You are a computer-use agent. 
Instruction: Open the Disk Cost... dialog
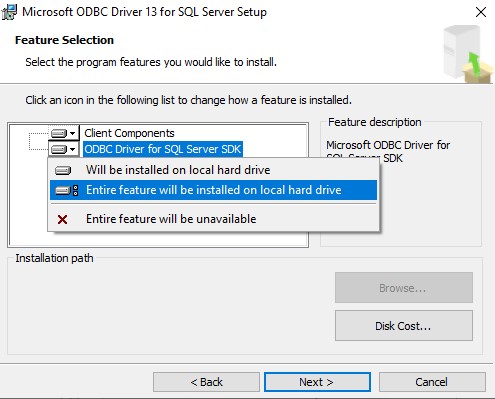[x=404, y=326]
